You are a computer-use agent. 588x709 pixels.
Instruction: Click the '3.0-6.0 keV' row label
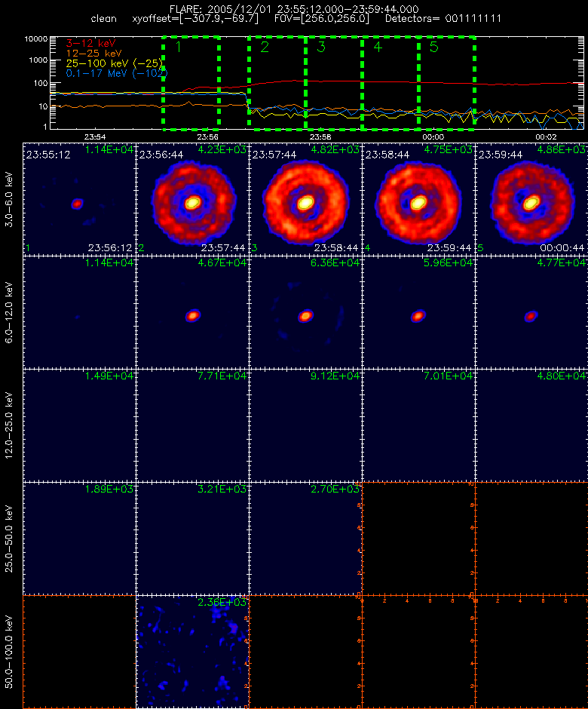(x=10, y=199)
